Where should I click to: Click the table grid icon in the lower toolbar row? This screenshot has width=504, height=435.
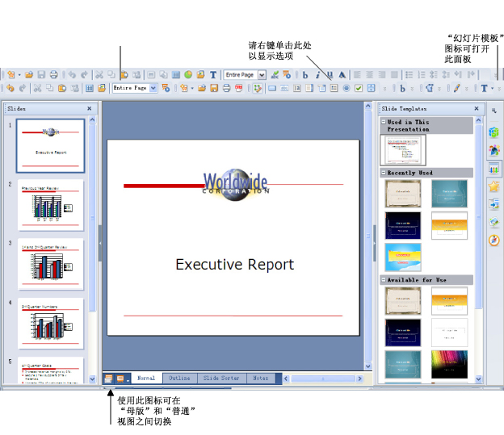[x=90, y=88]
